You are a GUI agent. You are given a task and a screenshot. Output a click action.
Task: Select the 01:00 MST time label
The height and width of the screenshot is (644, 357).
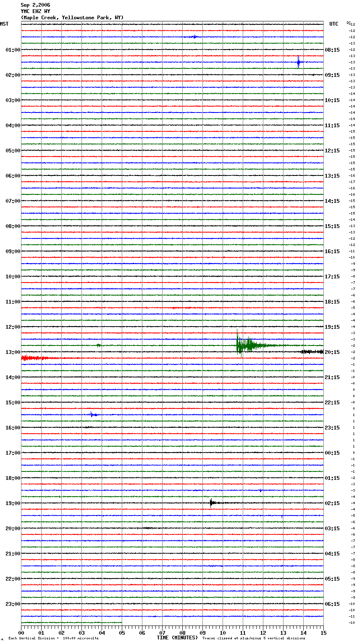tap(13, 50)
